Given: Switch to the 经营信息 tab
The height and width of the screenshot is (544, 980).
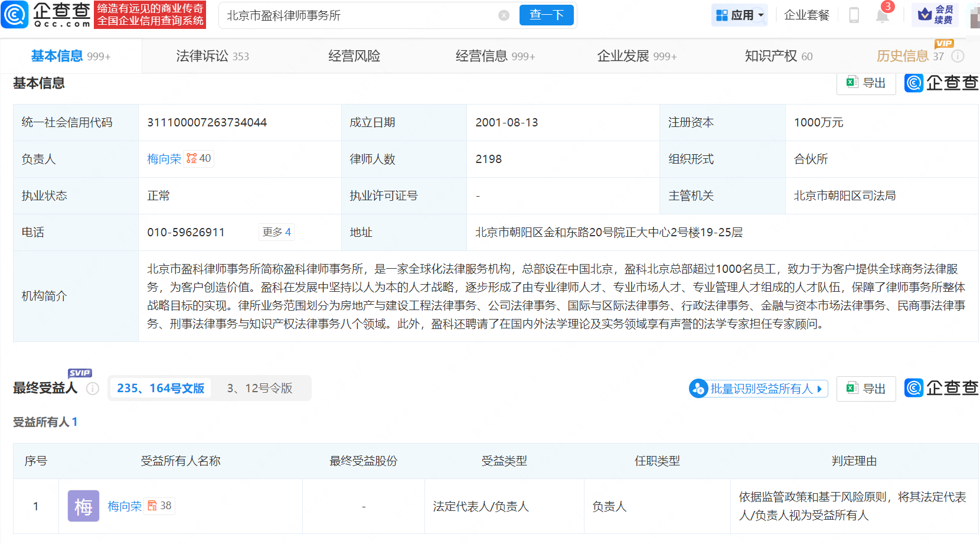Looking at the screenshot, I should [495, 56].
